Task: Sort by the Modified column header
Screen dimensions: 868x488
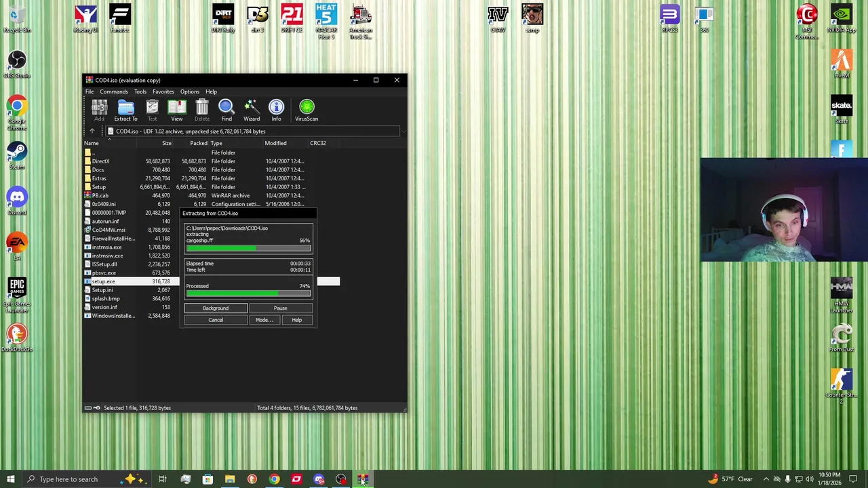Action: (x=285, y=143)
